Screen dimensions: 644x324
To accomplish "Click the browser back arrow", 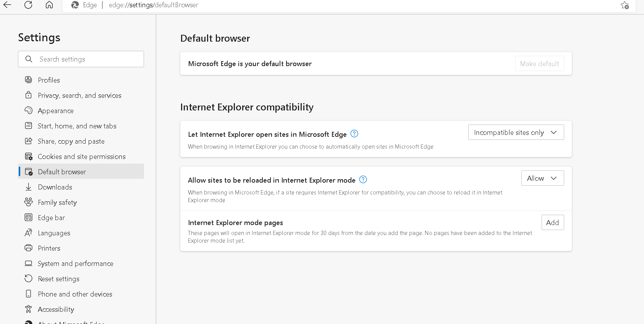I will 7,5.
